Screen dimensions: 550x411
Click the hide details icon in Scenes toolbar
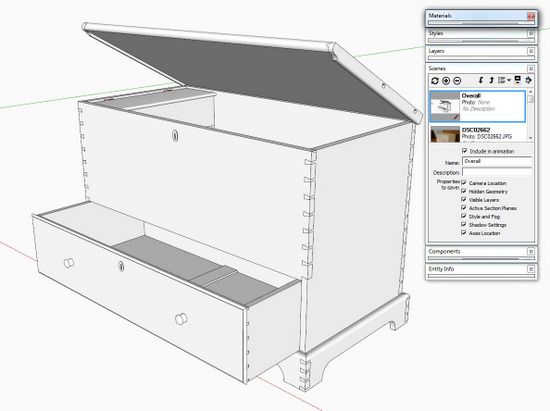click(x=517, y=80)
